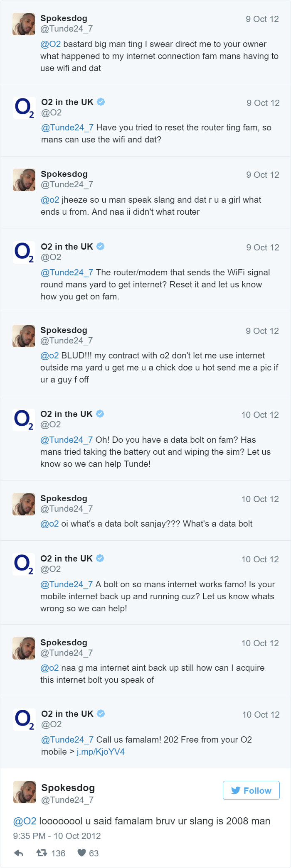
Task: Like the final tweet with heart icon
Action: pyautogui.click(x=81, y=853)
